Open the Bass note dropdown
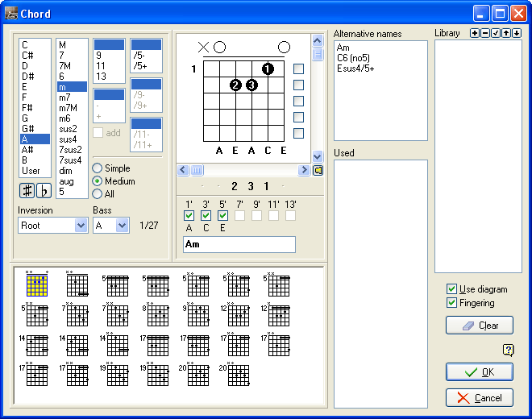This screenshot has height=419, width=532. point(123,226)
